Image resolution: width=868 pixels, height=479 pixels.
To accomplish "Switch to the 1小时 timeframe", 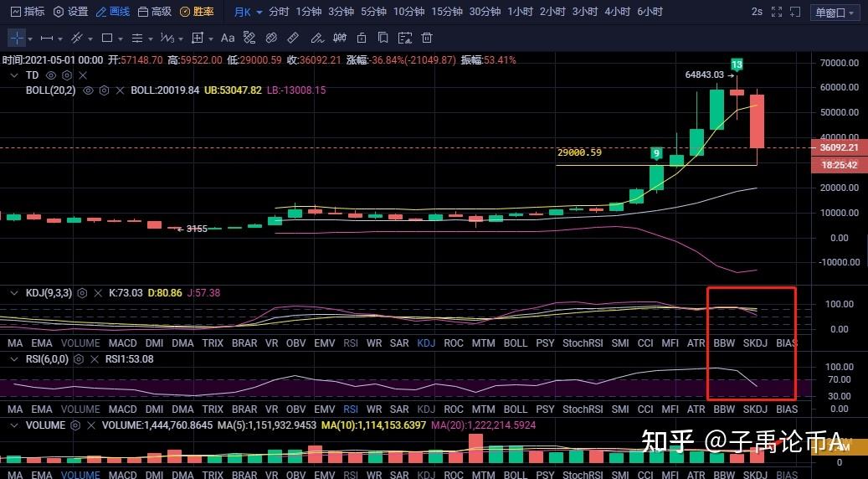I will pyautogui.click(x=521, y=12).
